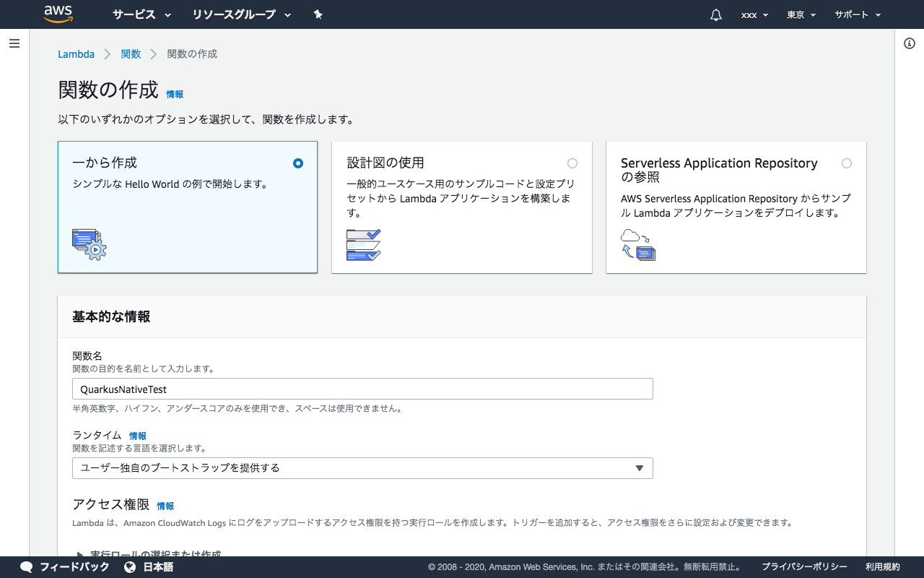Click the QuarkusNativeTest function name field
The image size is (924, 578).
[362, 389]
